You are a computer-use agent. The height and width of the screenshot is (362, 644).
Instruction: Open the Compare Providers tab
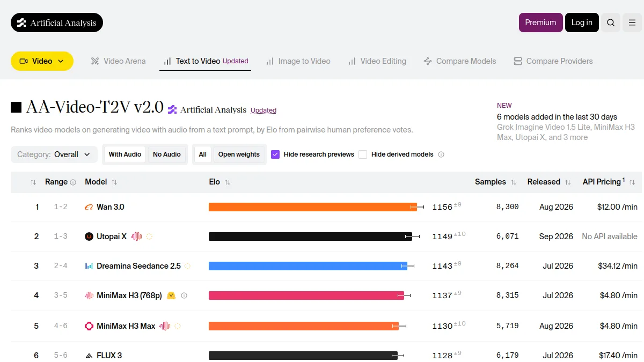(x=553, y=61)
